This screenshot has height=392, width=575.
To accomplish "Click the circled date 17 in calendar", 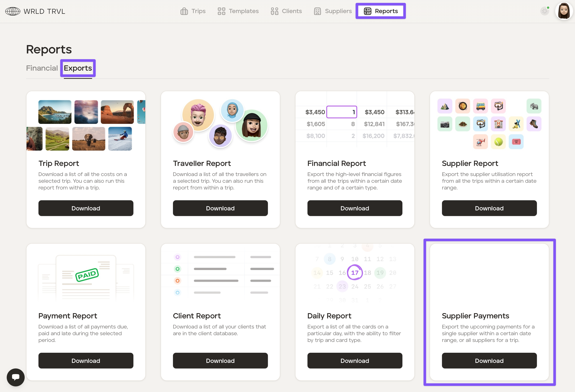I will (x=355, y=272).
